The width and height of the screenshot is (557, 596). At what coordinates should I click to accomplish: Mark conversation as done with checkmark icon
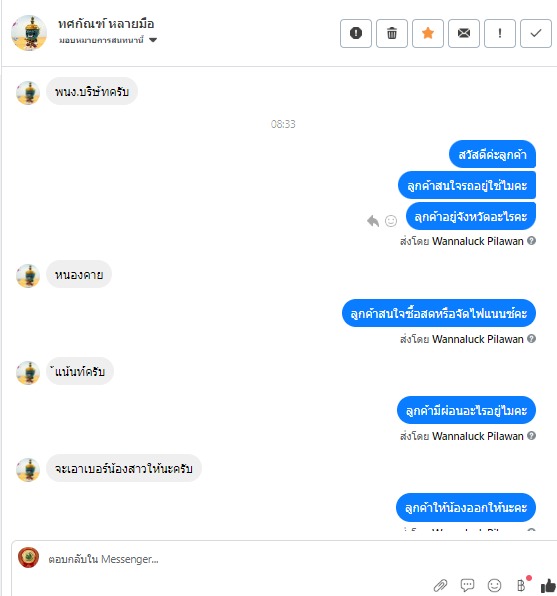[x=536, y=33]
